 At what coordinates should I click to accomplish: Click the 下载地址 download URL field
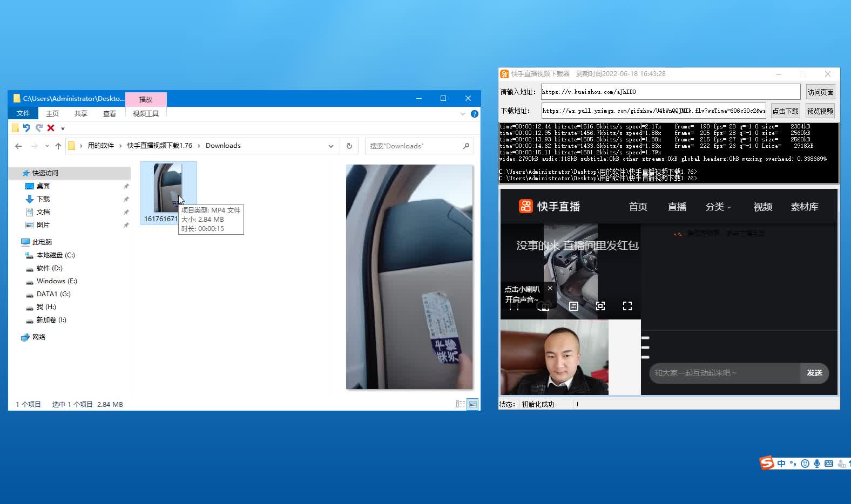tap(653, 111)
